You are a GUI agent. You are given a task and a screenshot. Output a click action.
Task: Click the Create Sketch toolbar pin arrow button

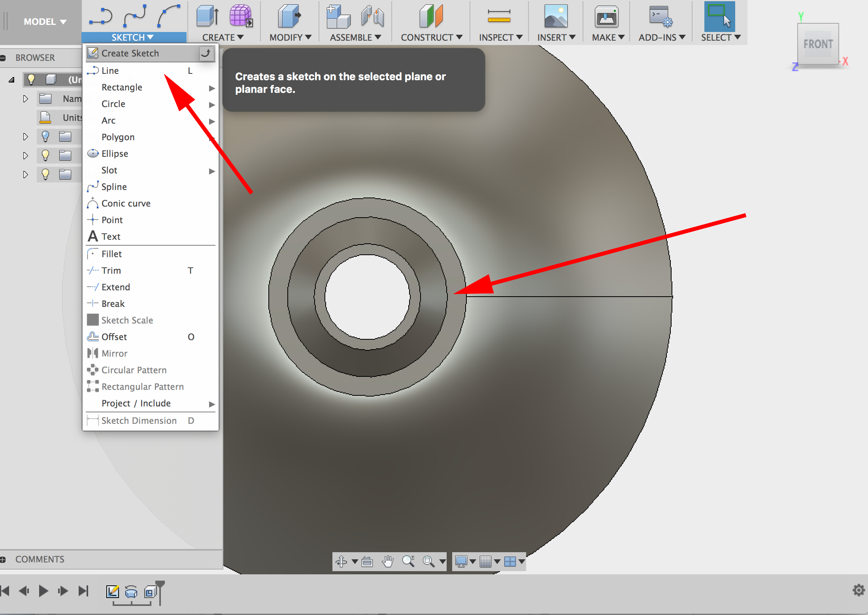pos(206,53)
